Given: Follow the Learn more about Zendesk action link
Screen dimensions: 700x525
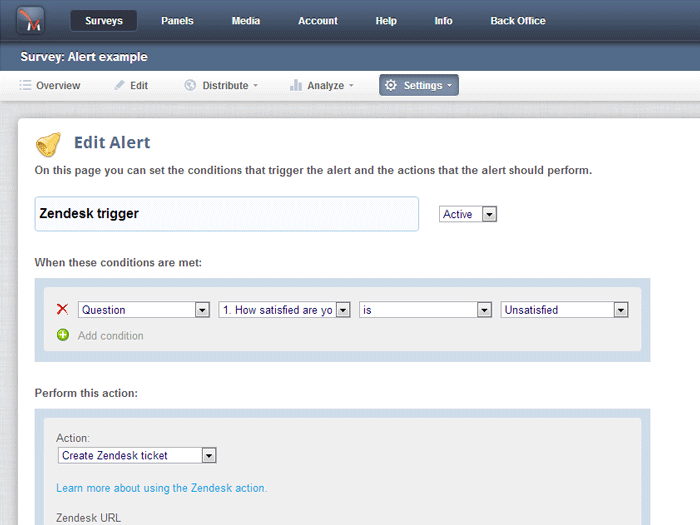Looking at the screenshot, I should coord(161,488).
